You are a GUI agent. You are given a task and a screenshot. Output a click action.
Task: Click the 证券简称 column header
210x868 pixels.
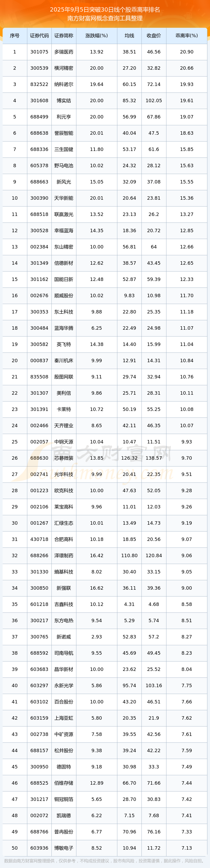pos(64,36)
